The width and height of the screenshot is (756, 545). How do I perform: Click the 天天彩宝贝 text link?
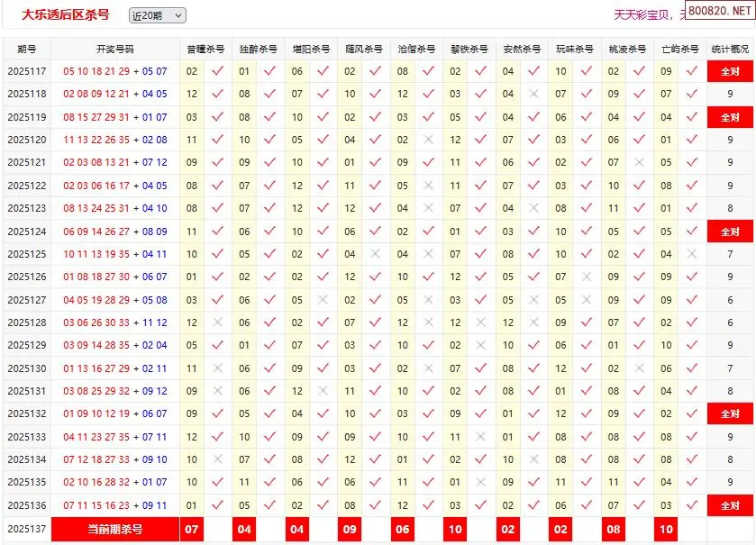[642, 15]
